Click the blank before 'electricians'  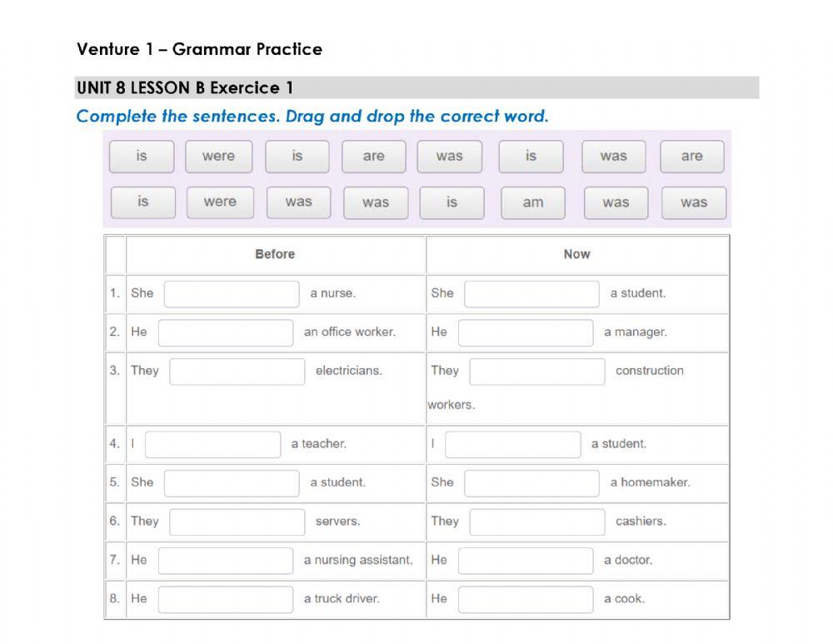(237, 371)
